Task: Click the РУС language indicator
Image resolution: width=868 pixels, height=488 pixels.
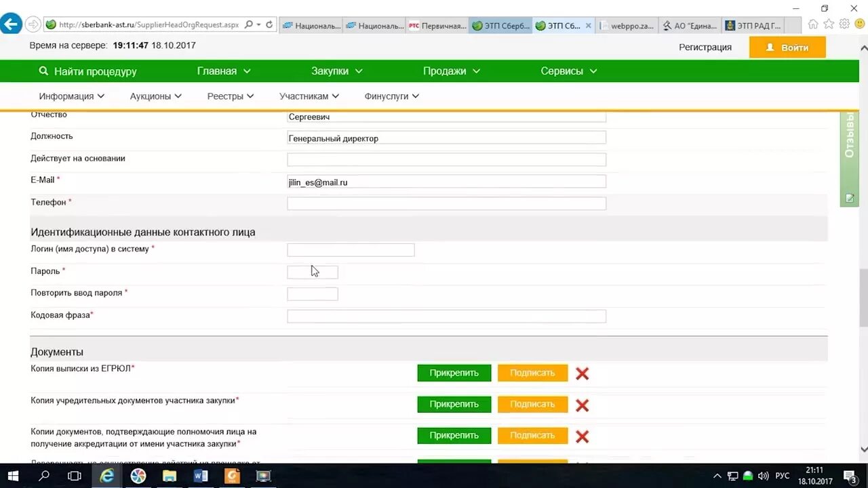Action: pos(783,476)
